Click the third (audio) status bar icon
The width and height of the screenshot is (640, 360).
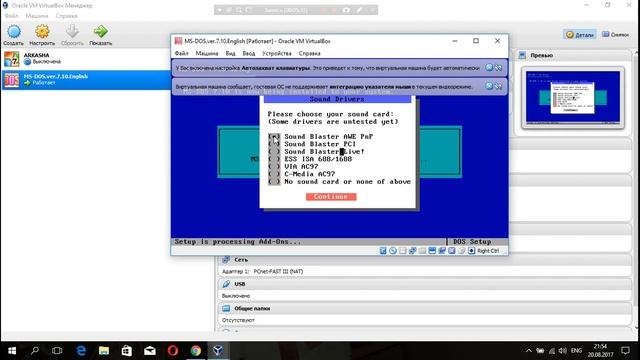402,251
